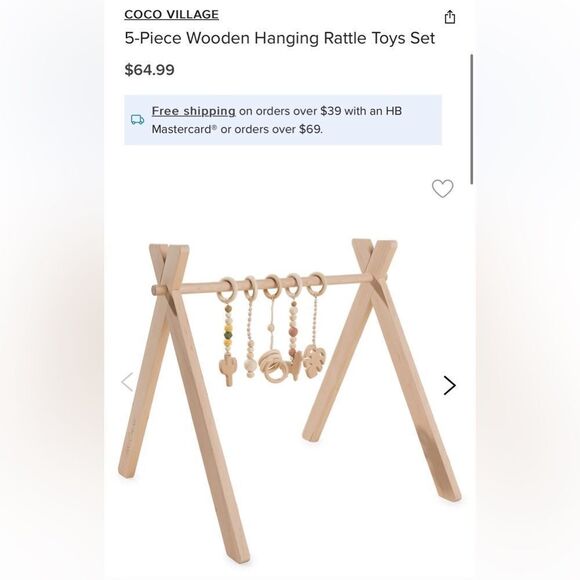Click the wooden rings toy in image

click(x=273, y=366)
